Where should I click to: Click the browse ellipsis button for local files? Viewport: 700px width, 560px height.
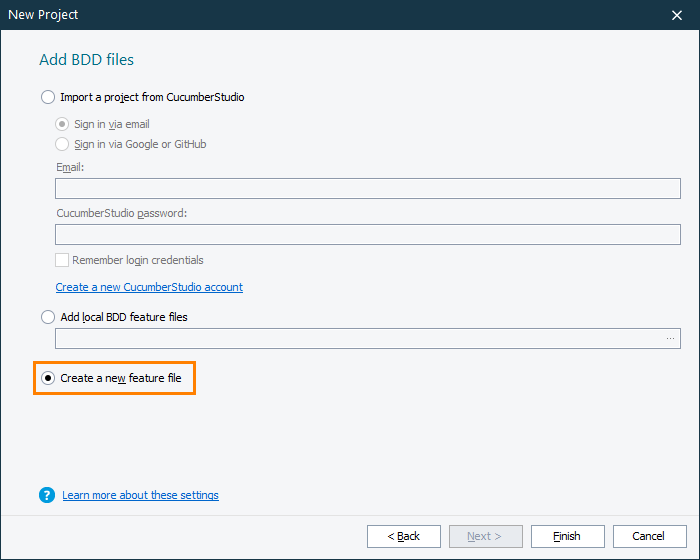670,339
